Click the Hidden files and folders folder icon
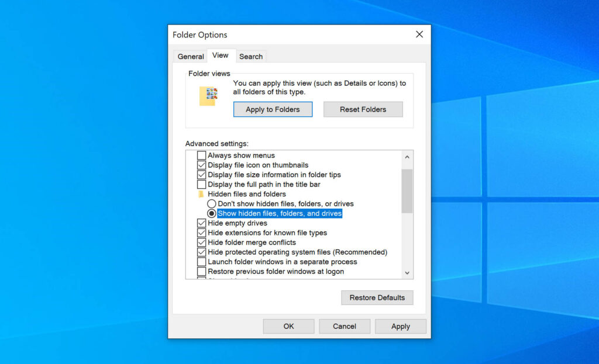The image size is (599, 364). (x=201, y=193)
